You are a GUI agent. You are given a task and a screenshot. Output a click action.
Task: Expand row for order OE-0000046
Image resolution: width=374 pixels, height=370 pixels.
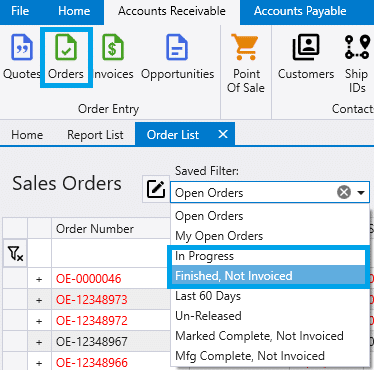point(39,279)
